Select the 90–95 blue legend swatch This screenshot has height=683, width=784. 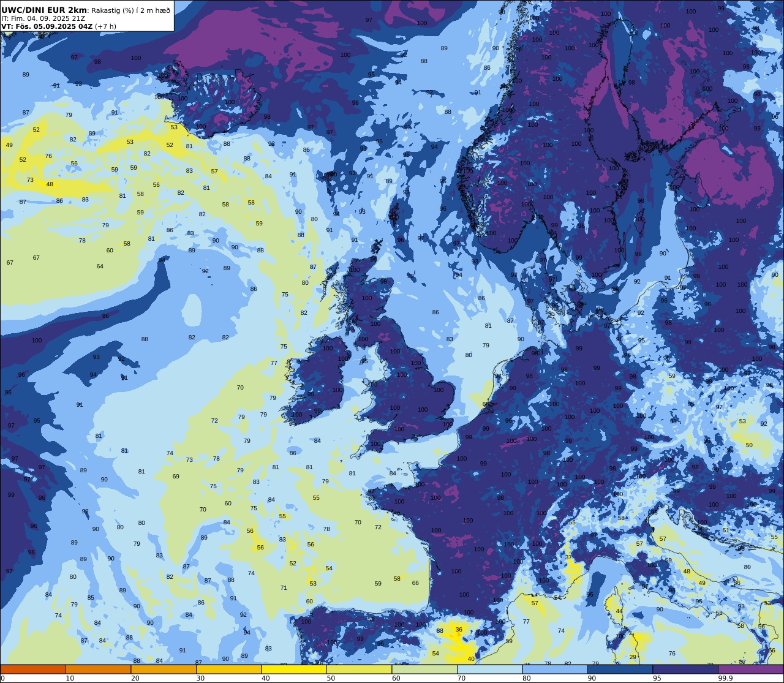620,669
